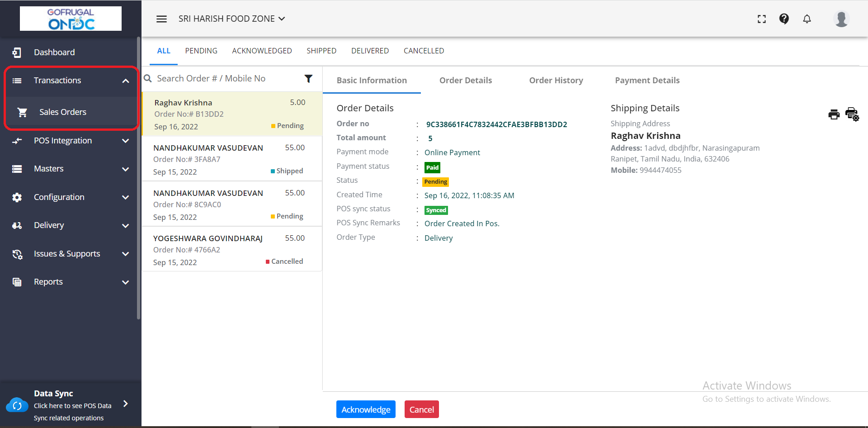Click the mobile number 9944474055
This screenshot has width=868, height=428.
point(660,170)
